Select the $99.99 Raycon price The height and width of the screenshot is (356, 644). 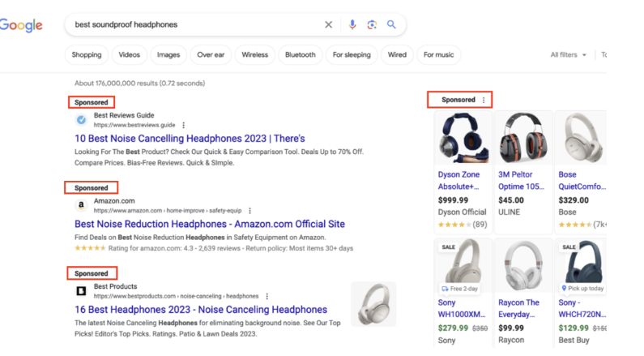click(511, 328)
